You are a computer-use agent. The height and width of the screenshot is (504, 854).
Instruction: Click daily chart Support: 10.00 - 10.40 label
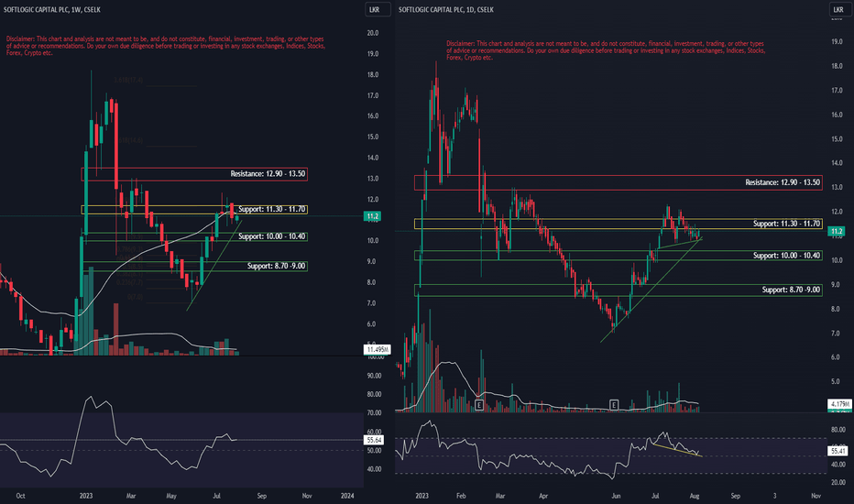pyautogui.click(x=786, y=256)
